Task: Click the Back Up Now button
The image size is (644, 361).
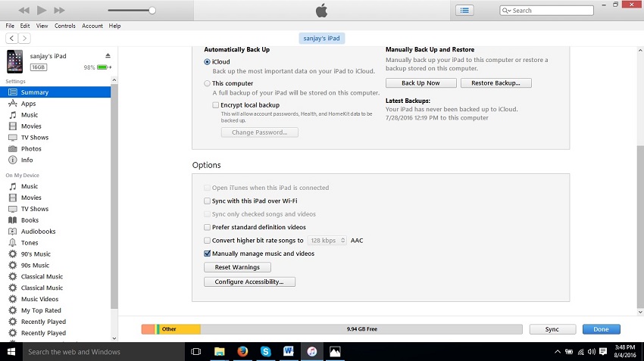Action: tap(420, 83)
